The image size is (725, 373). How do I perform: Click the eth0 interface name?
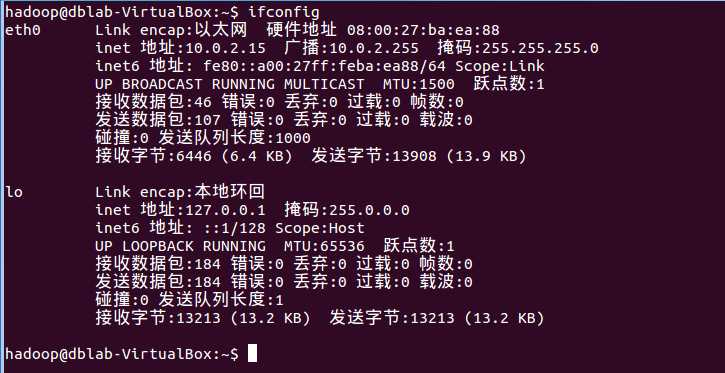coord(23,31)
